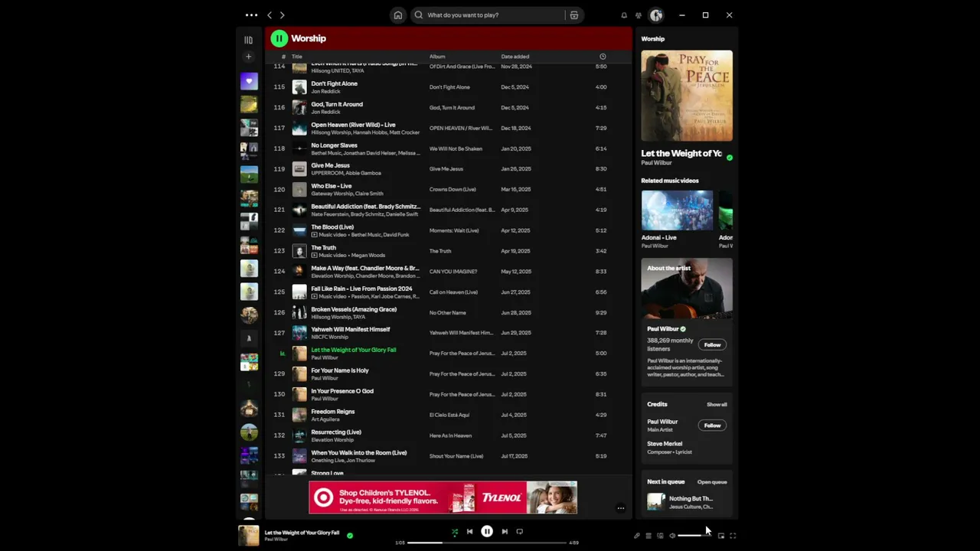Viewport: 980px width, 551px height.
Task: Play the "Adonai - Live" related music video
Action: point(677,210)
